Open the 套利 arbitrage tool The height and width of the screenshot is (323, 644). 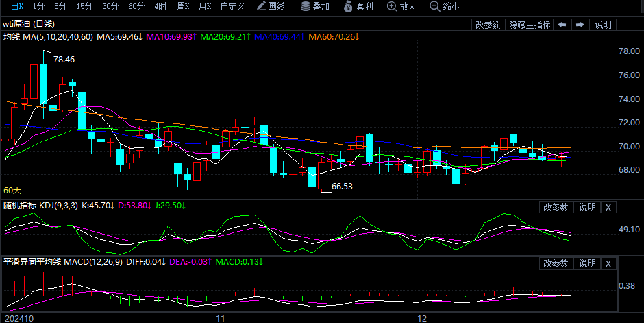pos(358,7)
